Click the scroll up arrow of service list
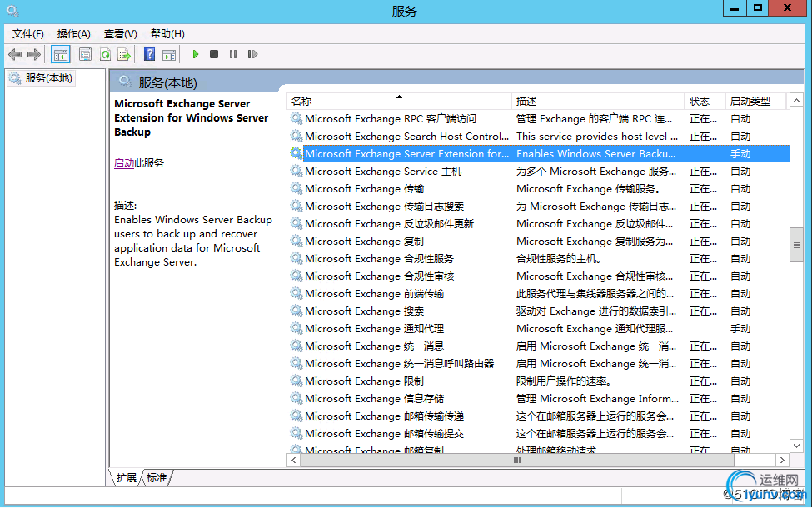812x508 pixels. pyautogui.click(x=796, y=101)
